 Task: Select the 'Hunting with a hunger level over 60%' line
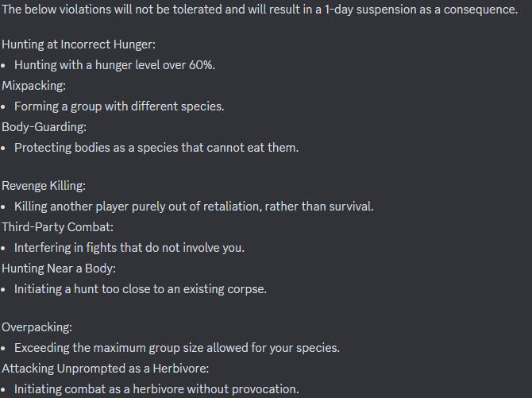[114, 65]
